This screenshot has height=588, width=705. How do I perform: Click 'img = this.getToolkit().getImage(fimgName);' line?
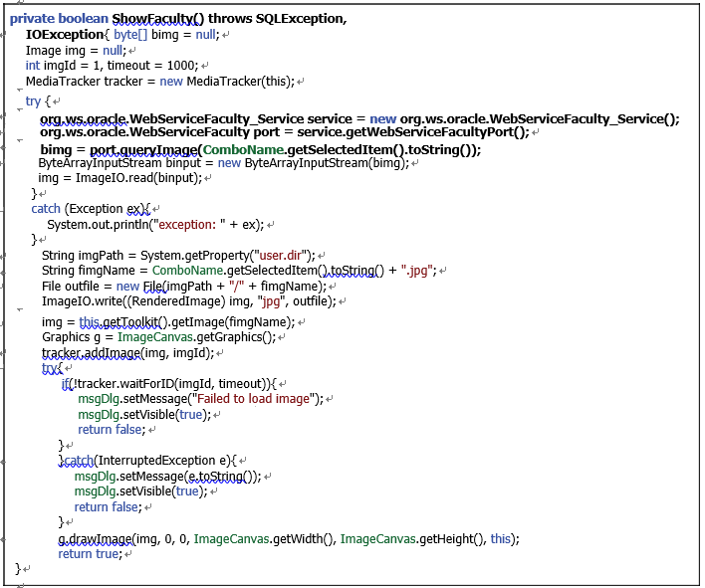(x=168, y=322)
